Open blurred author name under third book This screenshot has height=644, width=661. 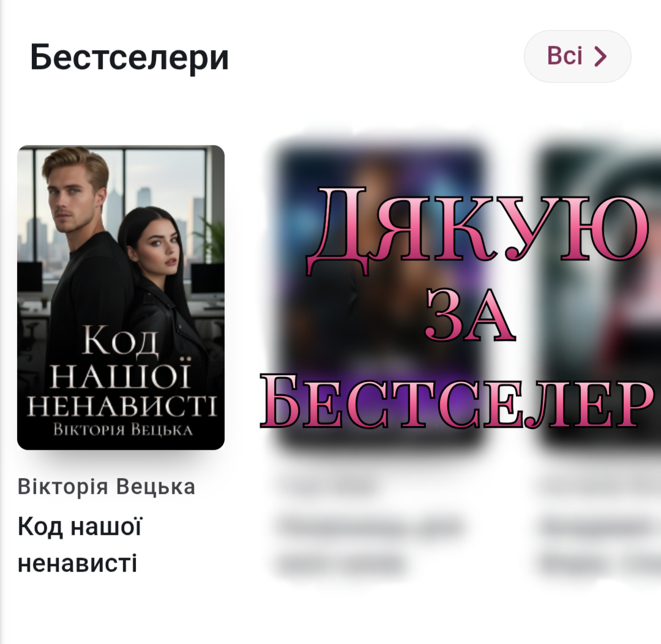[599, 487]
